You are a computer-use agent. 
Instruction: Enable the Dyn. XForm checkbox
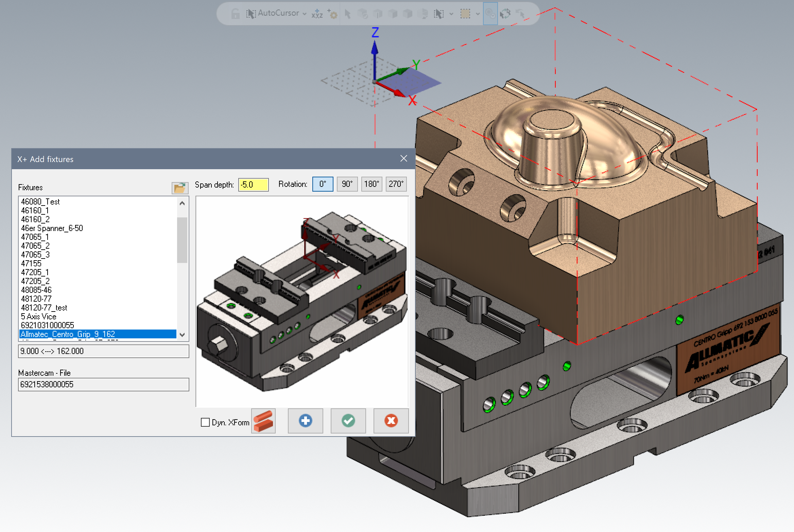(x=205, y=422)
